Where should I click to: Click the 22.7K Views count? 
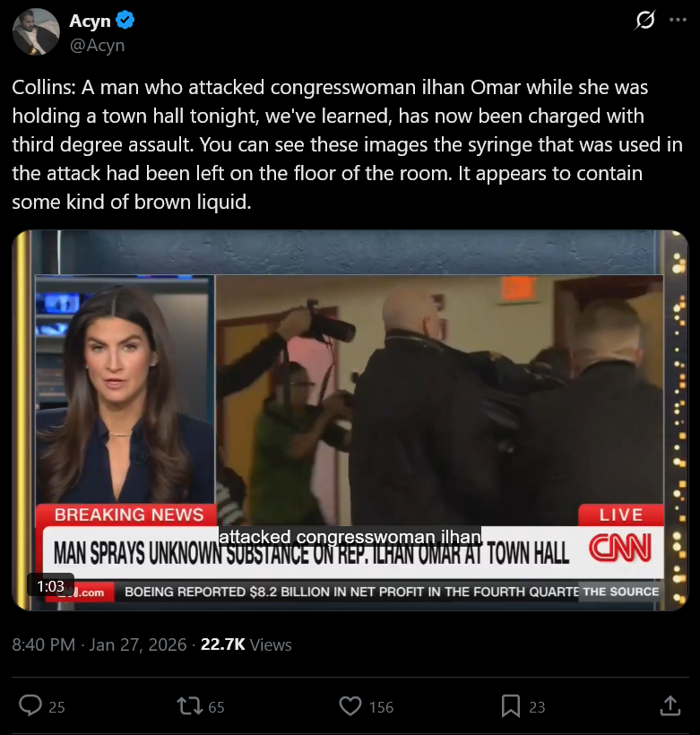point(246,644)
